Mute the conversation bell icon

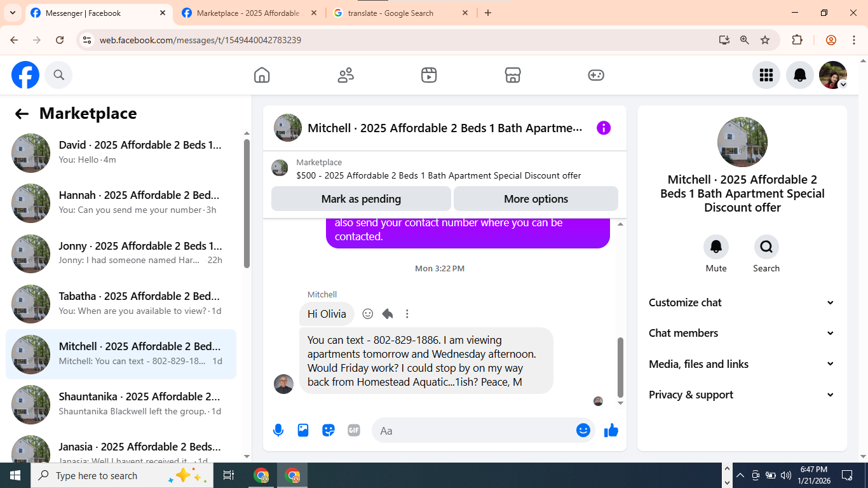[716, 247]
